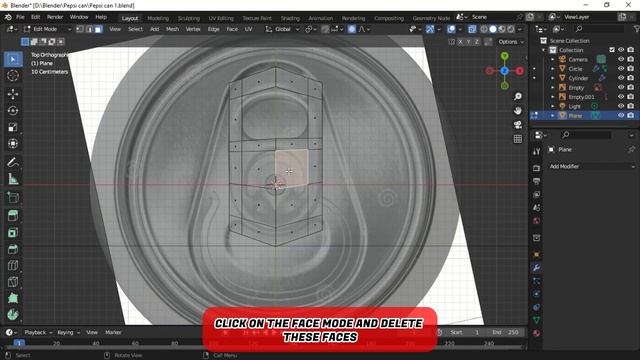The width and height of the screenshot is (640, 360).
Task: Open the Scene properties tab
Action: click(x=536, y=208)
